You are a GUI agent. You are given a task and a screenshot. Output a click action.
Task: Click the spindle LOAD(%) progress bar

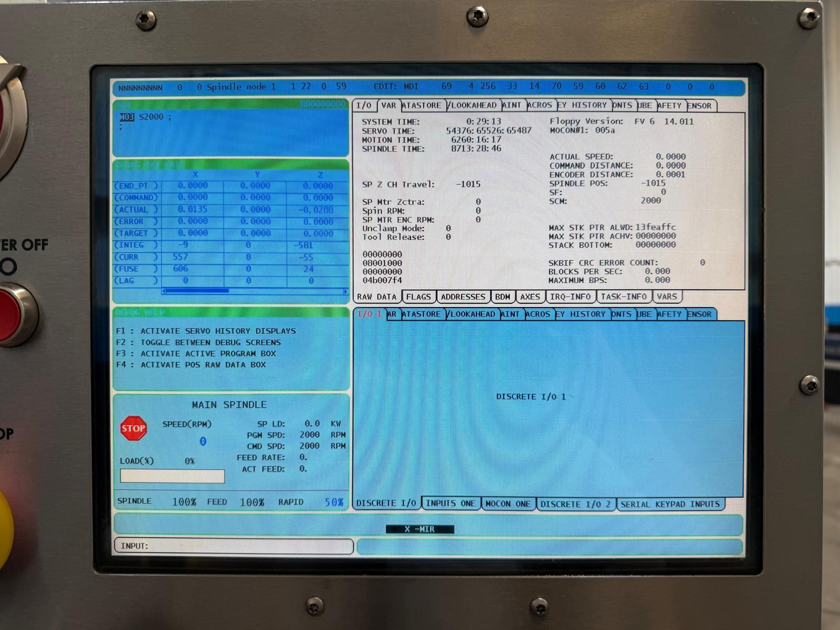click(172, 476)
